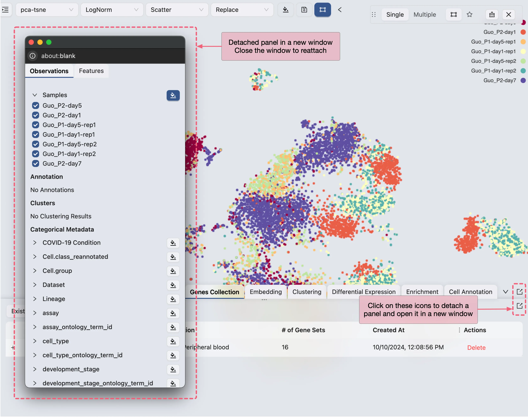The width and height of the screenshot is (528, 420).
Task: Click the paint bucket color toolbar icon
Action: point(286,10)
